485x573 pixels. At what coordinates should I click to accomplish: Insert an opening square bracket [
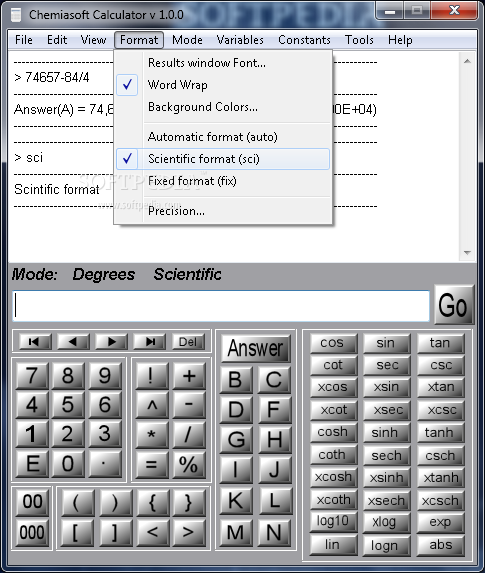[x=77, y=533]
